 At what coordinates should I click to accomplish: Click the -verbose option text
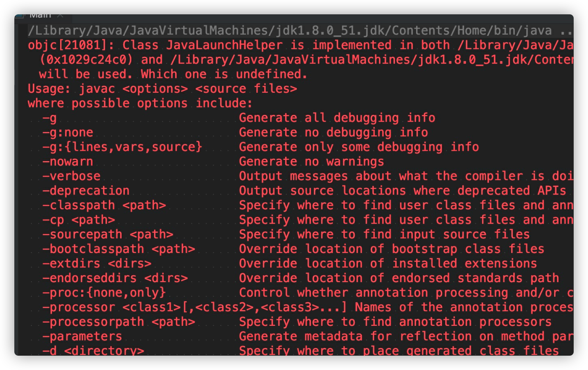point(71,176)
